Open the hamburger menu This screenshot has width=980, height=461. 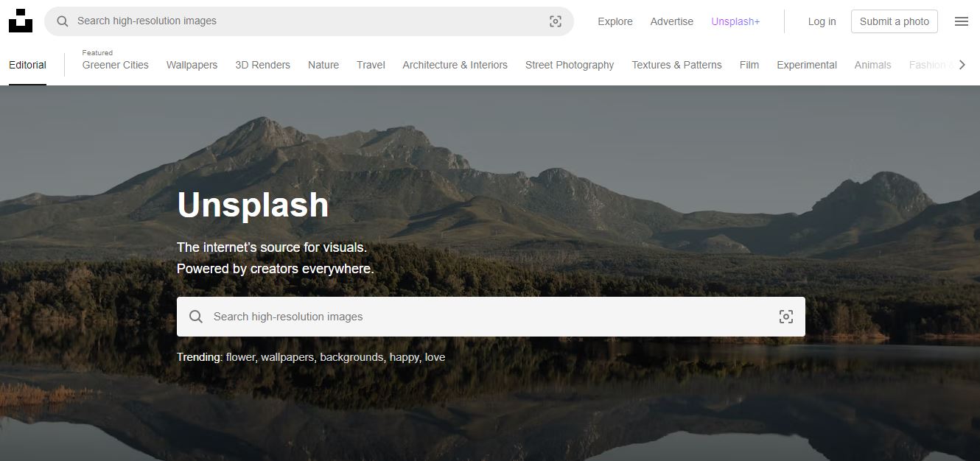point(961,21)
